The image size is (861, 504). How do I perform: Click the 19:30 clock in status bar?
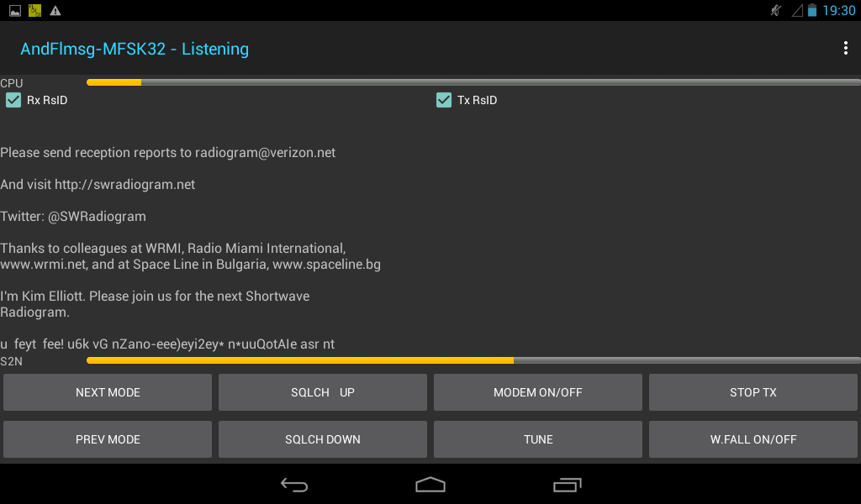click(838, 10)
